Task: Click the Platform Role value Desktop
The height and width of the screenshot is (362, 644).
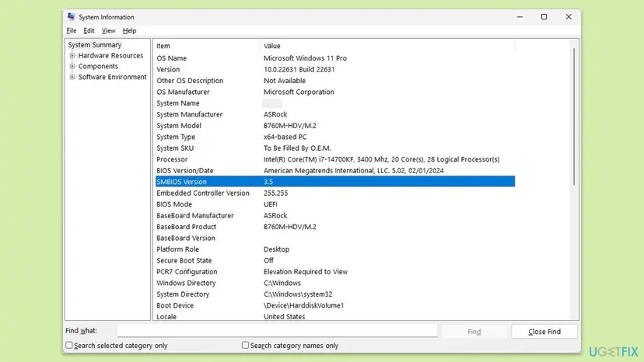Action: [276, 249]
